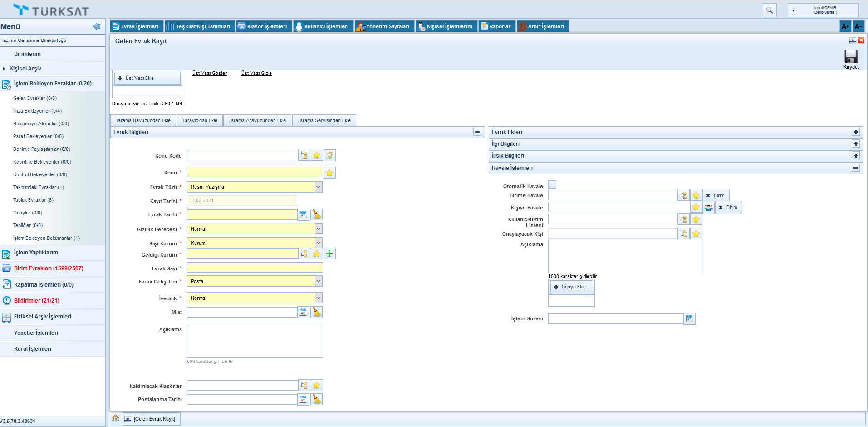This screenshot has height=427, width=868.
Task: Increase font size with A+ button
Action: tap(845, 26)
